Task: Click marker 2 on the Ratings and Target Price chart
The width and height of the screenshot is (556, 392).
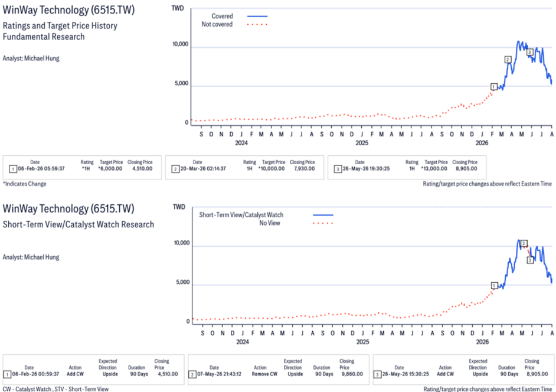Action: coord(508,60)
